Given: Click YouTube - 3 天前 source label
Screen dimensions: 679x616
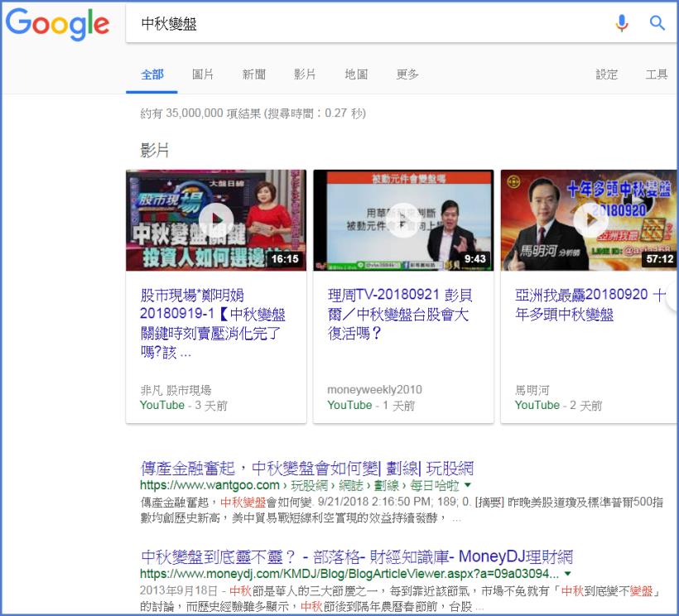Looking at the screenshot, I should point(183,406).
